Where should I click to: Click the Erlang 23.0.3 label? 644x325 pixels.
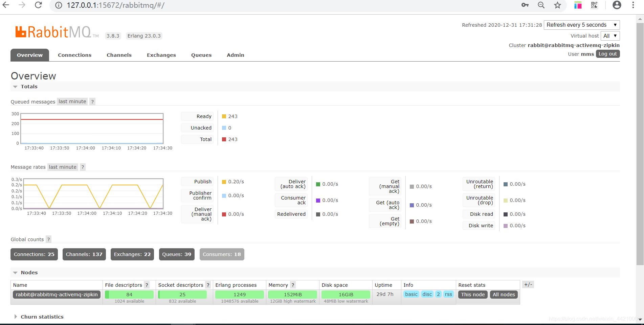click(144, 36)
